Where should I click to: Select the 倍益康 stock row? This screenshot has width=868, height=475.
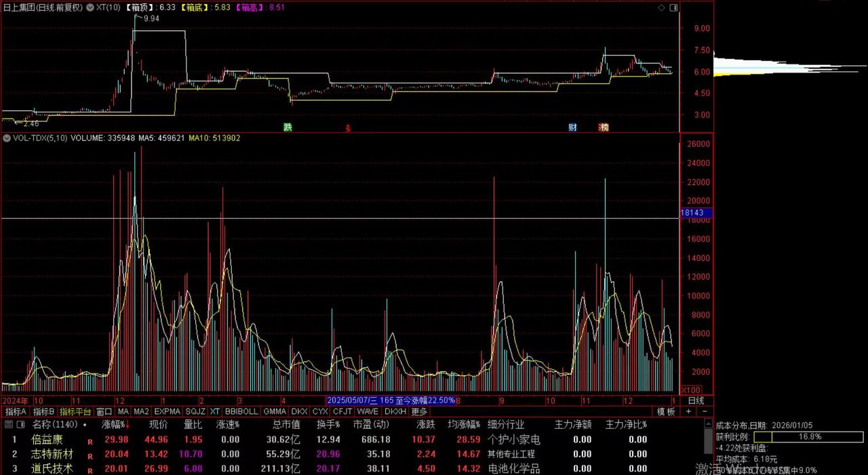[353, 439]
